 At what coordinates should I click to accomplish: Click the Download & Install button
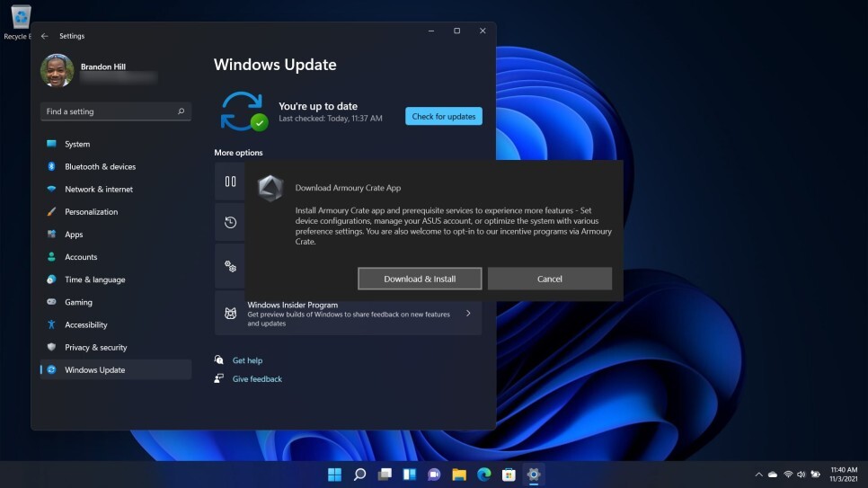click(420, 279)
